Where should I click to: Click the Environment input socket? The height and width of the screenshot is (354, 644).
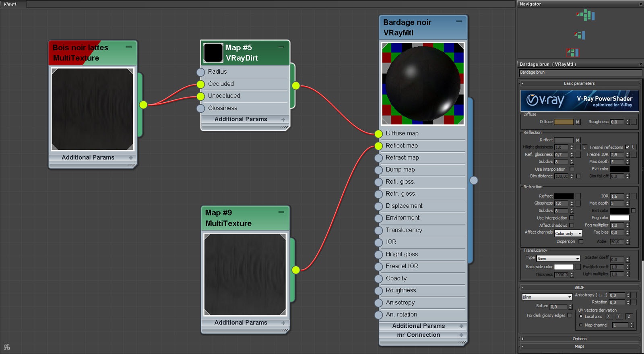pos(378,218)
